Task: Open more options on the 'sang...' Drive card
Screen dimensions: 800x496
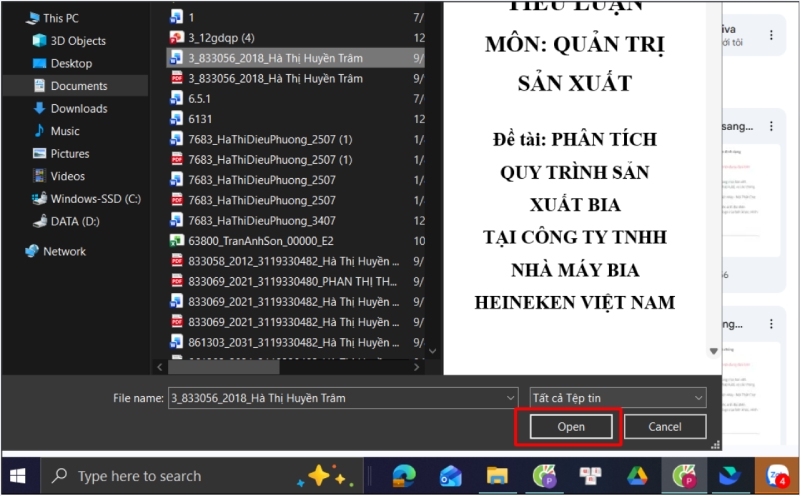Action: [771, 126]
